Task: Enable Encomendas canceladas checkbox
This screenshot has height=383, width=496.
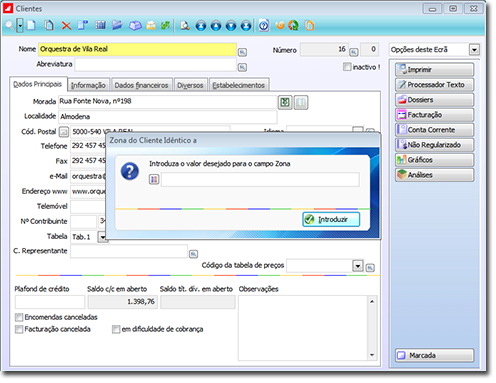Action: [x=19, y=317]
